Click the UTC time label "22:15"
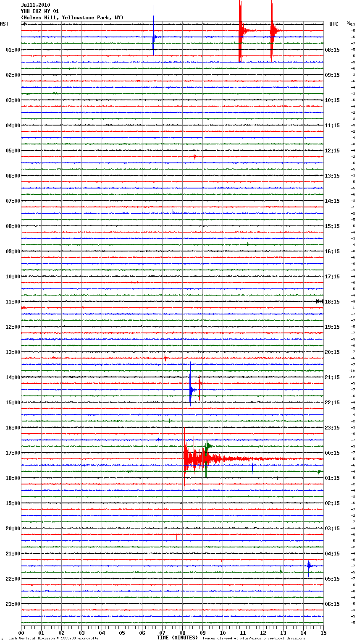 332,402
